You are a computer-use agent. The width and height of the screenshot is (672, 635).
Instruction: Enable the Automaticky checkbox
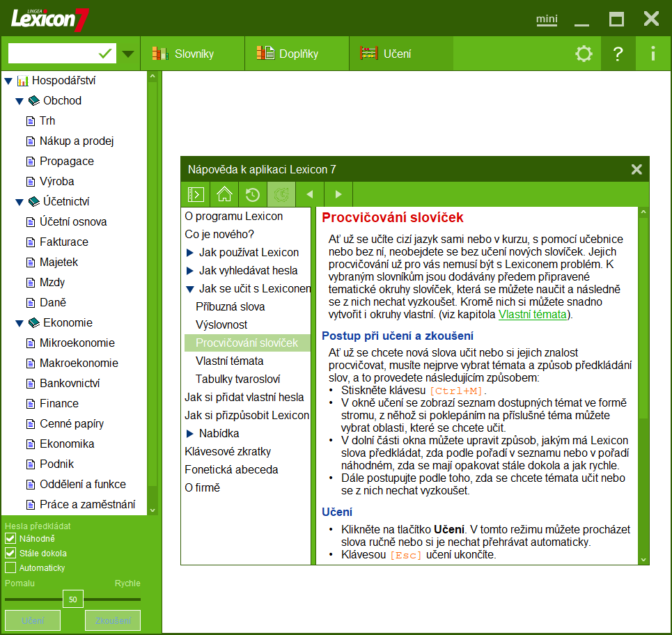click(10, 567)
